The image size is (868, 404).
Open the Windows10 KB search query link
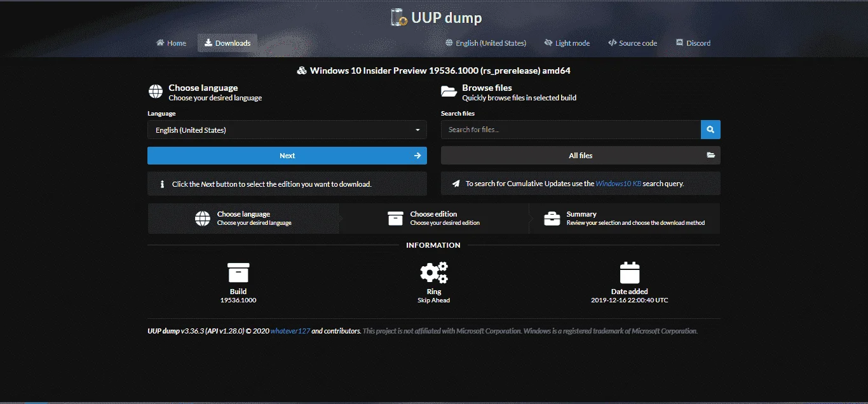[618, 184]
